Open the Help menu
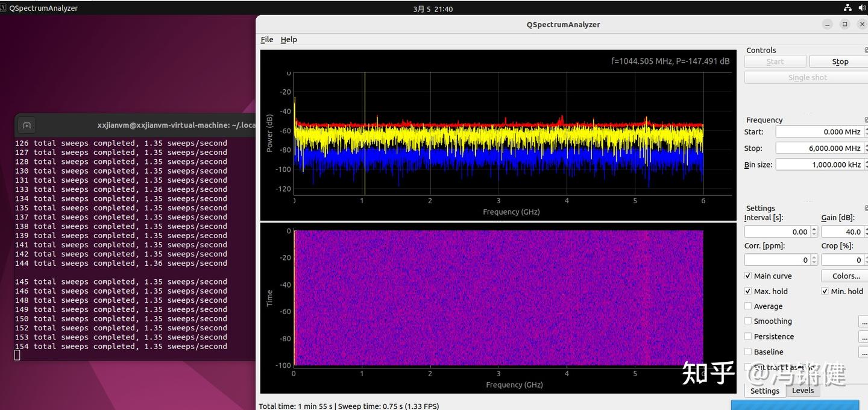Viewport: 868px width, 410px height. click(289, 39)
